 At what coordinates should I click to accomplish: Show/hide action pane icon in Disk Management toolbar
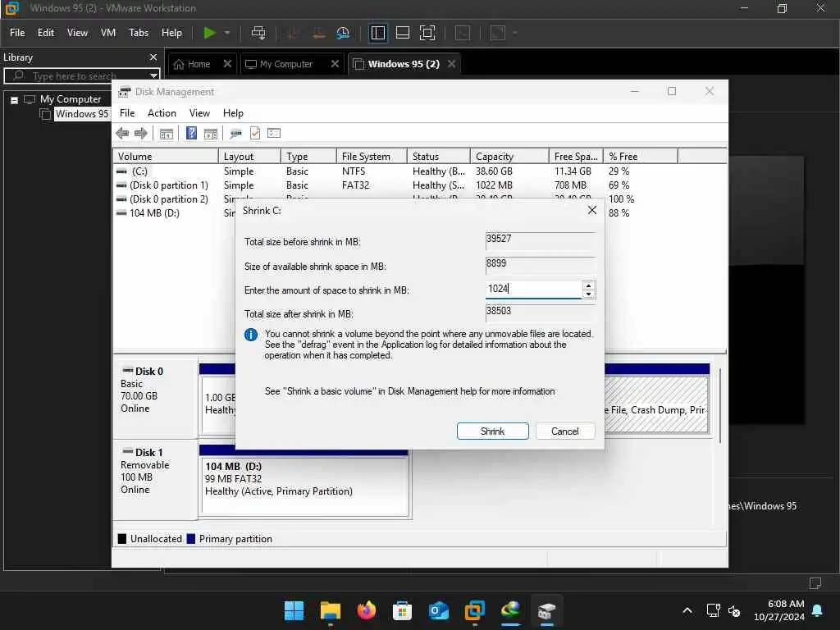[x=211, y=134]
